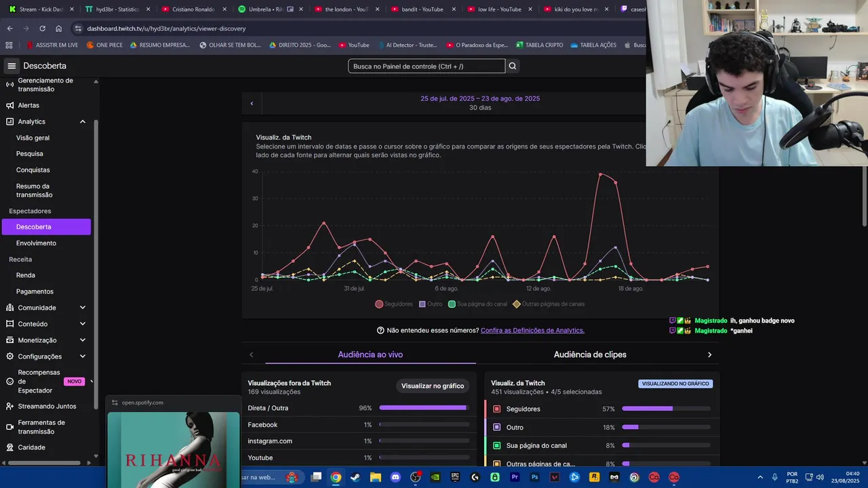Open TABELA CRIPTO bookmark
The height and width of the screenshot is (488, 868).
click(540, 45)
